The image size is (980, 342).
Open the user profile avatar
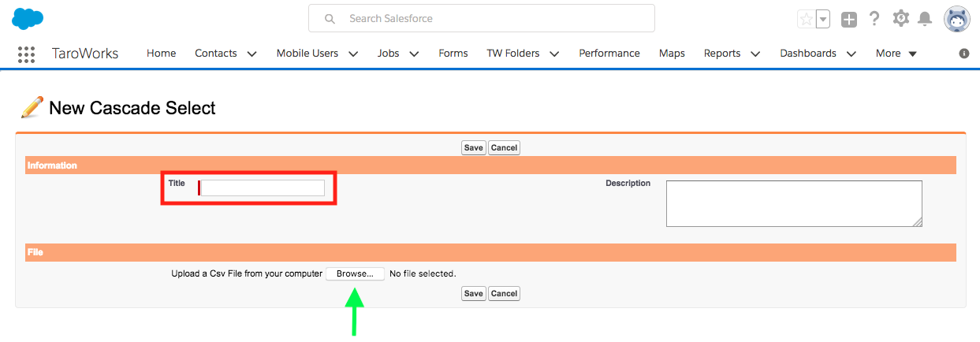[956, 19]
